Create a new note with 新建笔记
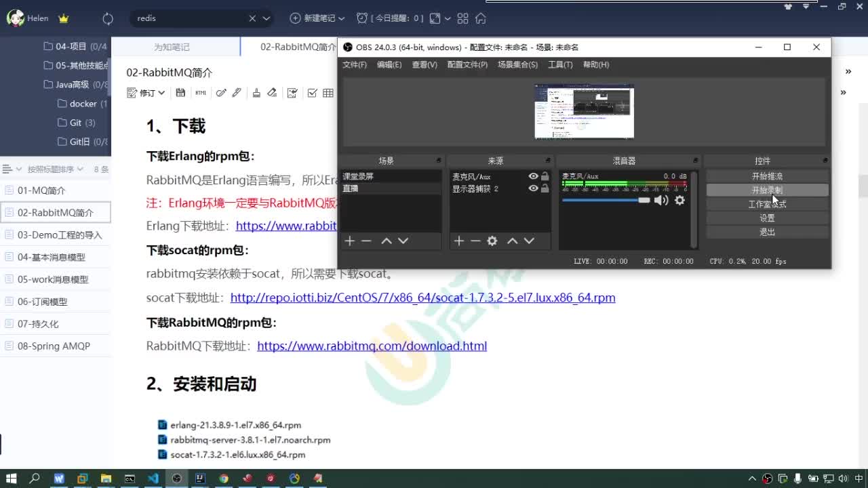This screenshot has width=868, height=488. click(313, 18)
